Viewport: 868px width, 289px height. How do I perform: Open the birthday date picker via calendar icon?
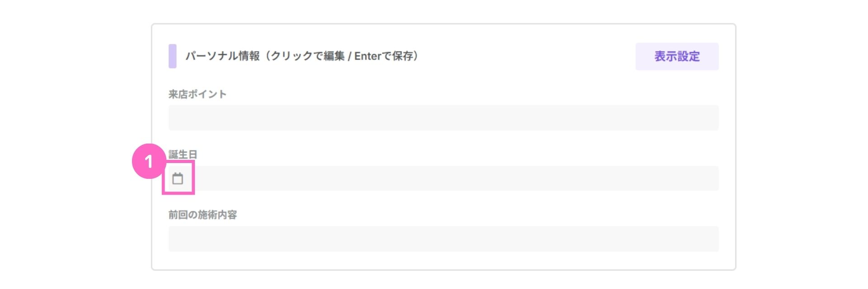click(178, 178)
